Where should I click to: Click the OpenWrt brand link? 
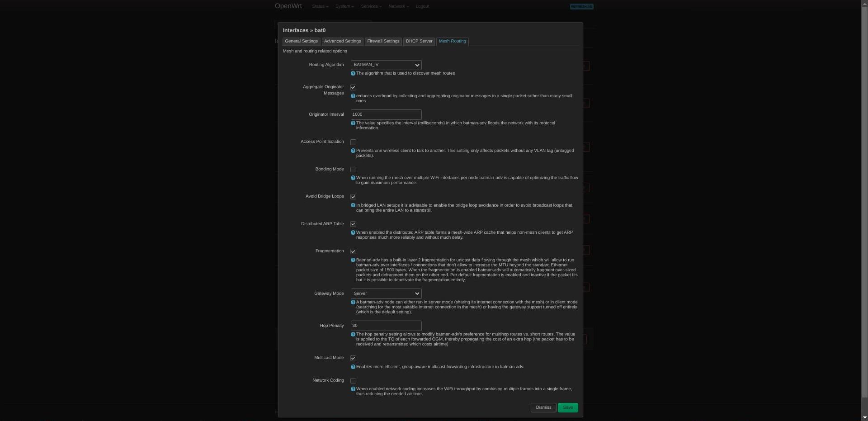[x=288, y=6]
